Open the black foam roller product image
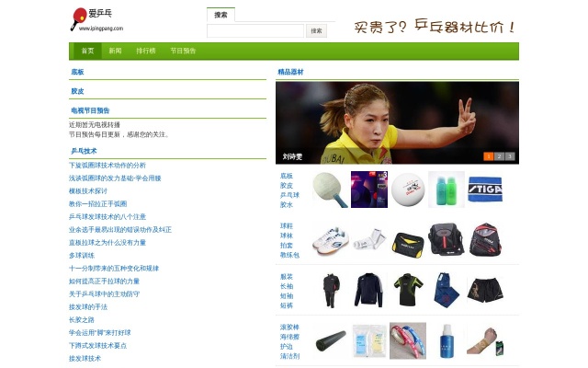 (x=330, y=340)
